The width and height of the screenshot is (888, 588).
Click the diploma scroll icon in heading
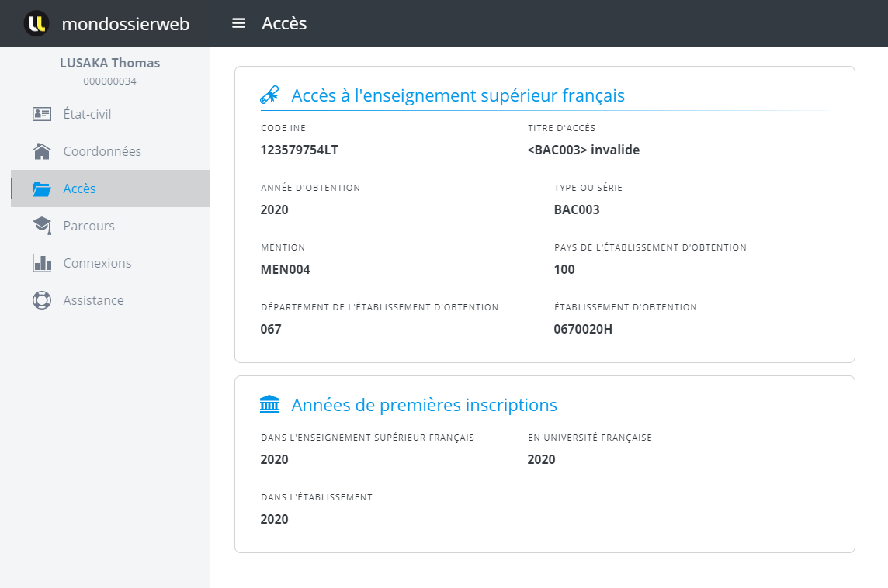point(269,95)
